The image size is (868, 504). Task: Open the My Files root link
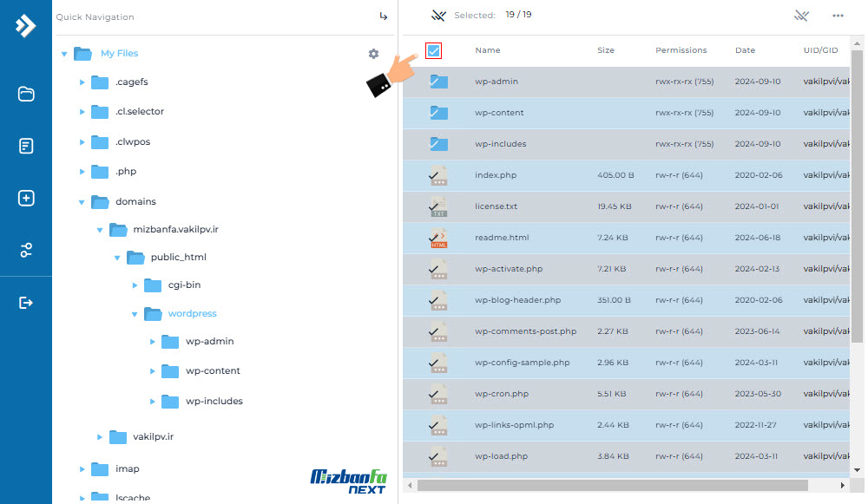tap(119, 53)
